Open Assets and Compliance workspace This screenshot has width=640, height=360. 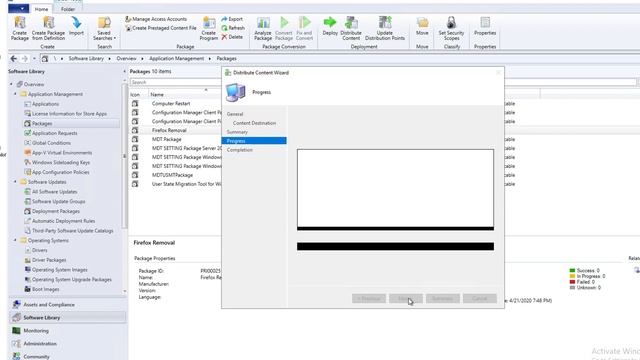click(67, 305)
